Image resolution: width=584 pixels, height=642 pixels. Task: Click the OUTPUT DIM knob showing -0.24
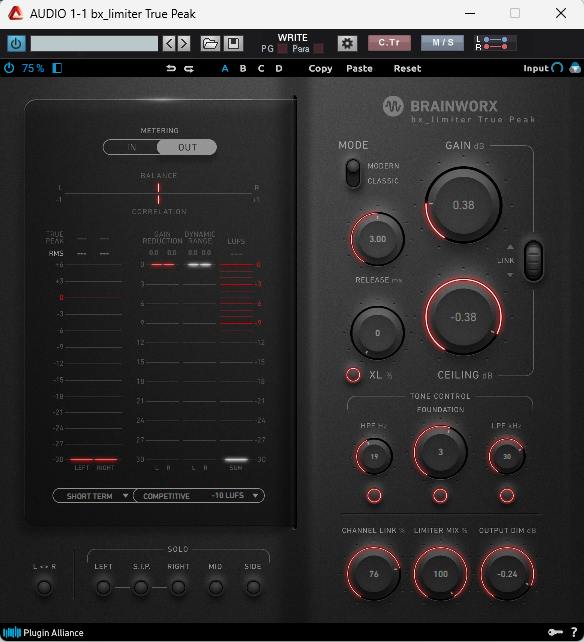coord(507,574)
